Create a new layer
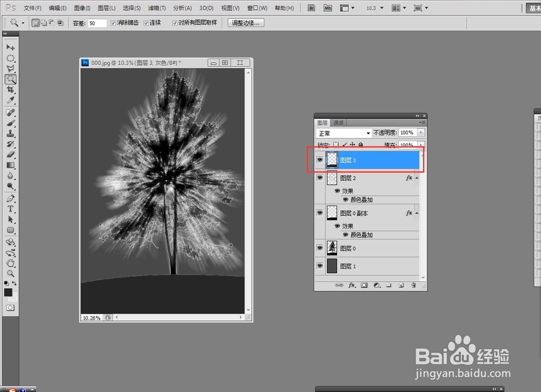The image size is (541, 392). pyautogui.click(x=401, y=285)
